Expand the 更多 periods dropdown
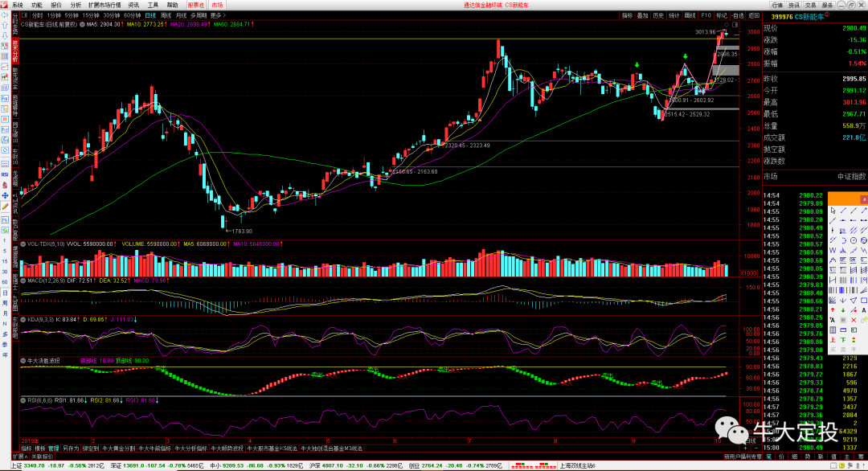Screen dimensions: 868x471 218,15
